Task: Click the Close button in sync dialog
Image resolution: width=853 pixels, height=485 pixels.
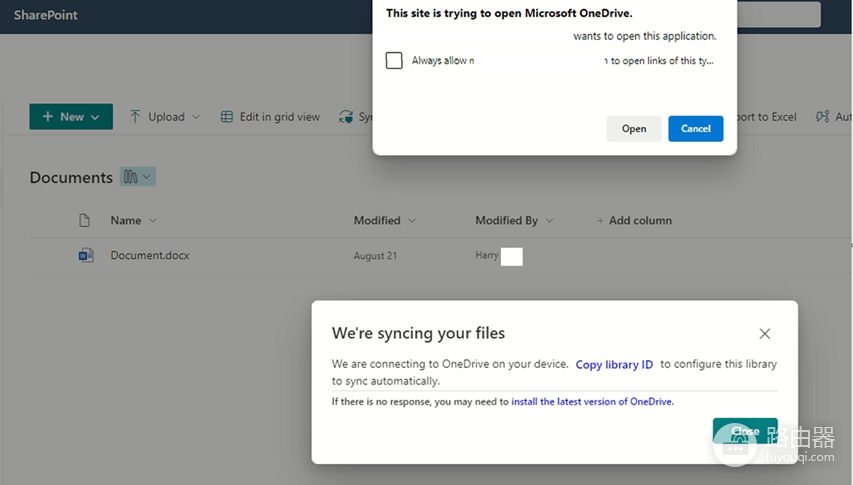Action: [745, 431]
